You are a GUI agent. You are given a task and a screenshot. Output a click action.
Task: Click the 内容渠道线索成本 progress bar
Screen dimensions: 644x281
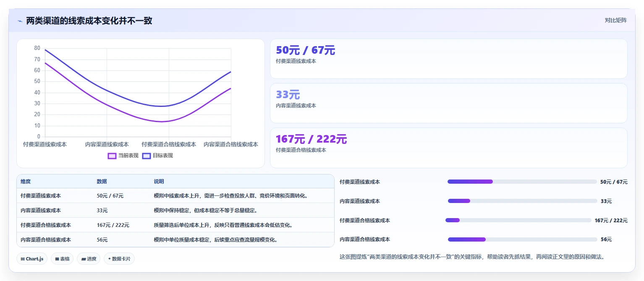tap(522, 201)
